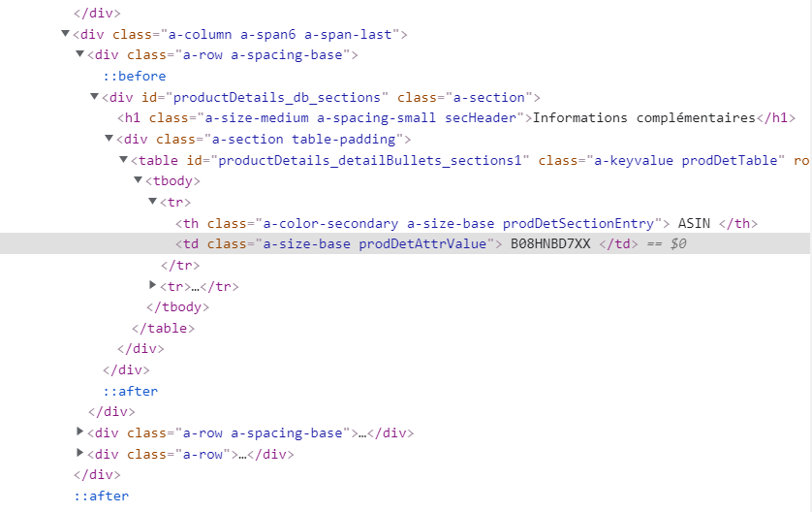This screenshot has height=512, width=812.
Task: Collapse the expanded tr element
Action: click(x=152, y=201)
